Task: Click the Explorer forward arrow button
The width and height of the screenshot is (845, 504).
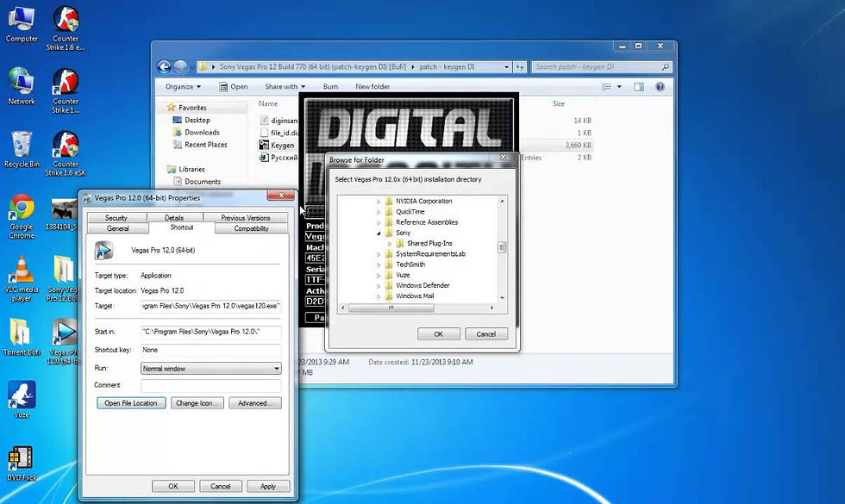Action: point(180,67)
